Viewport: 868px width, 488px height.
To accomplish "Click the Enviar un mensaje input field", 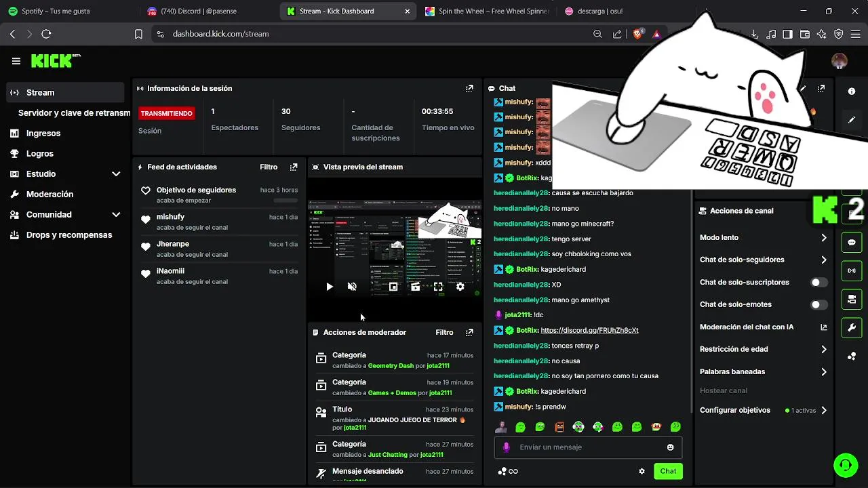I will pyautogui.click(x=588, y=447).
